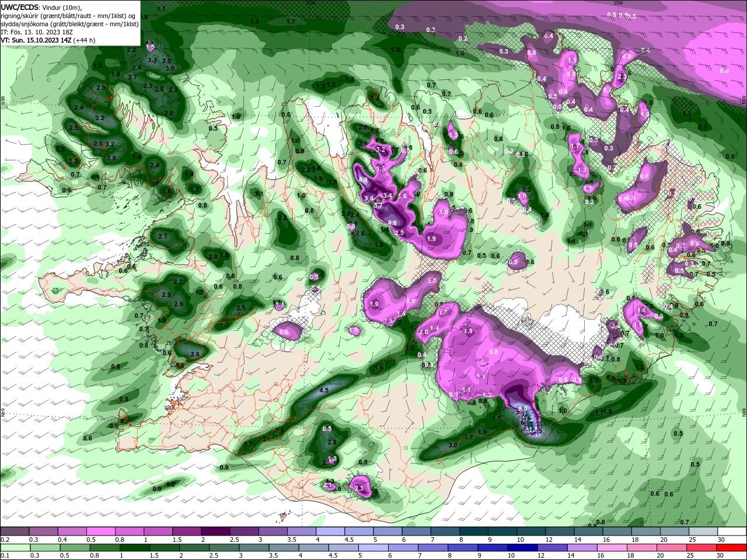Image resolution: width=747 pixels, height=560 pixels.
Task: Click the 'rigning/skúrir' legend description line
Action: point(69,15)
